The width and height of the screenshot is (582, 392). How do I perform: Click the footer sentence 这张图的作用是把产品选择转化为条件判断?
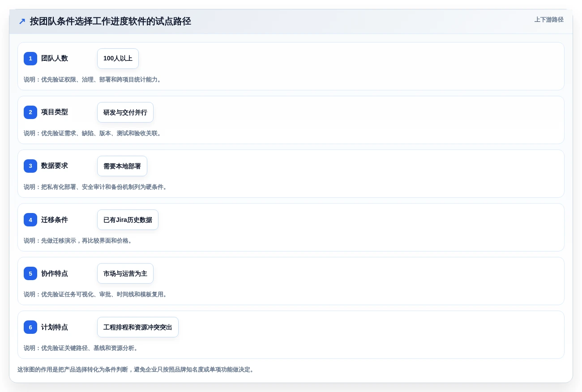137,370
